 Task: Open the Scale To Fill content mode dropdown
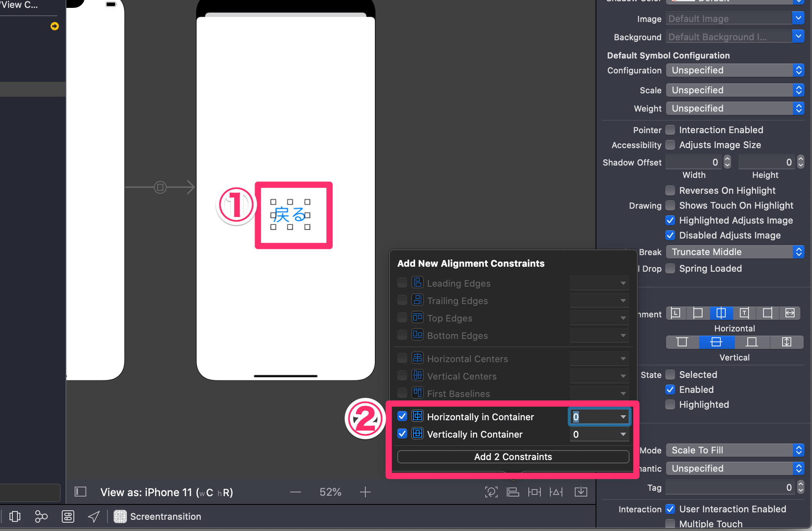(734, 450)
